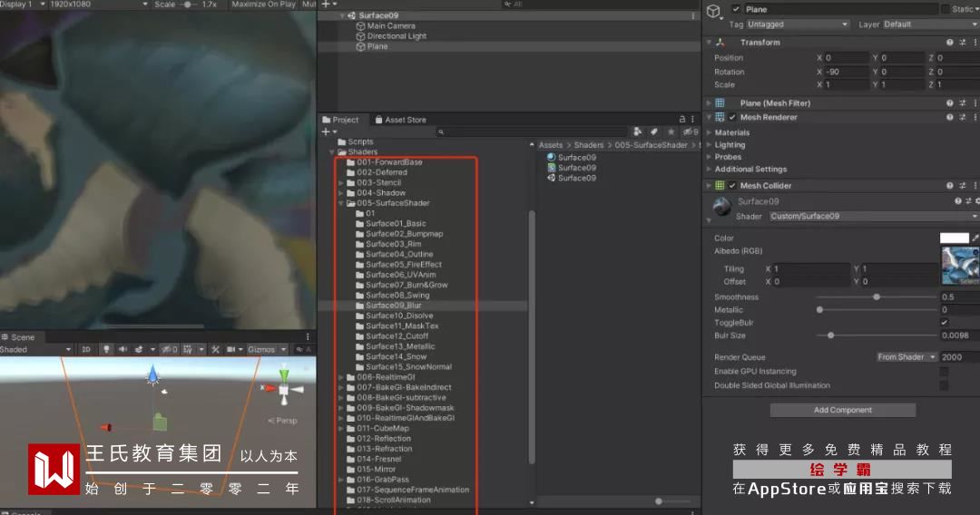Open Mesh Filter component presets icon

pyautogui.click(x=963, y=103)
